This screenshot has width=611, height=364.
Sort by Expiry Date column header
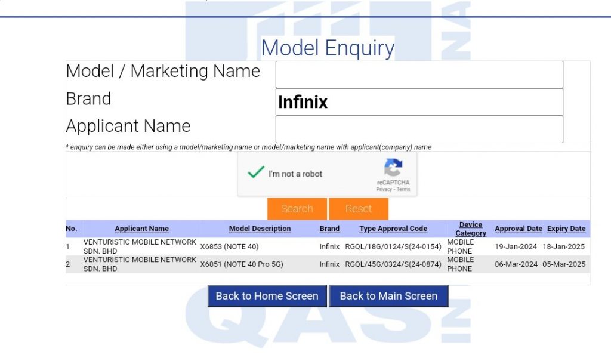566,229
